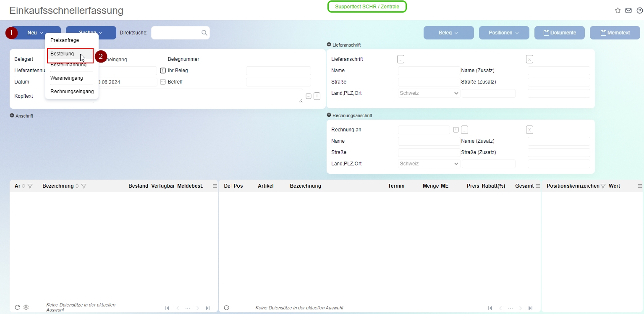Screen dimensions: 644x314
Task: Click the info icon beside Ihr Beleg
Action: point(163,71)
